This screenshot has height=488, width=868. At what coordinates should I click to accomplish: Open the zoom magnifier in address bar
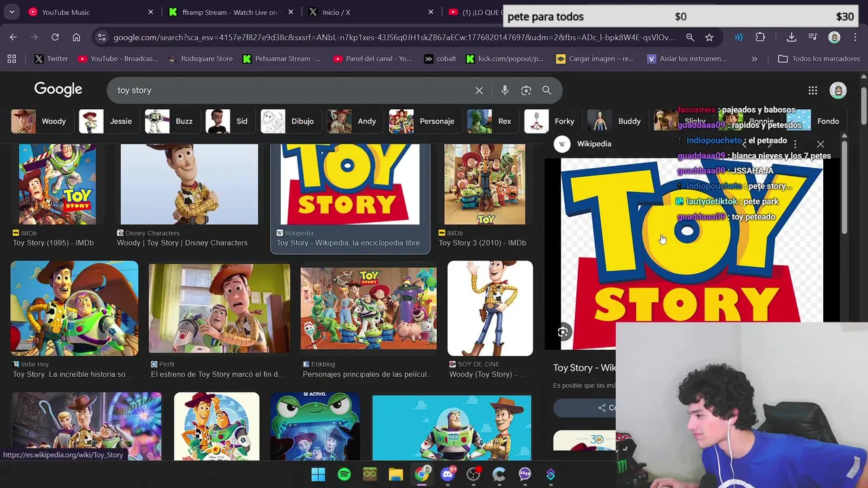pyautogui.click(x=690, y=37)
